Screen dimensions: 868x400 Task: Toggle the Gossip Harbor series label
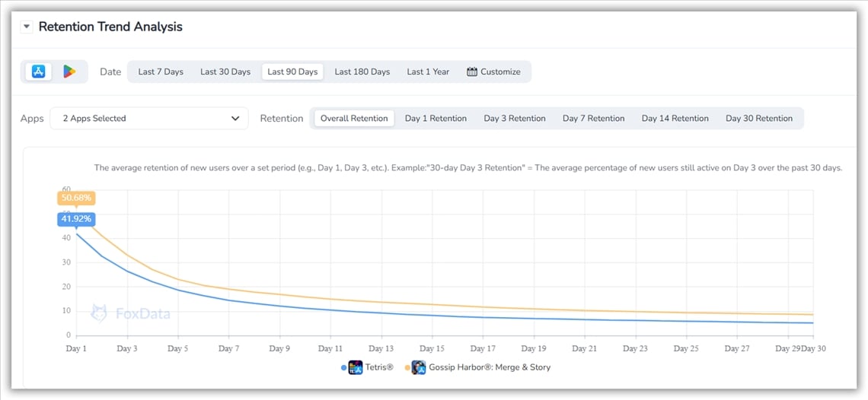click(x=490, y=367)
